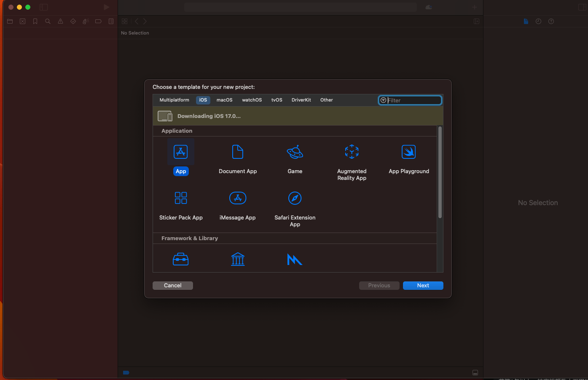Show the Bookmark navigator

click(x=35, y=21)
